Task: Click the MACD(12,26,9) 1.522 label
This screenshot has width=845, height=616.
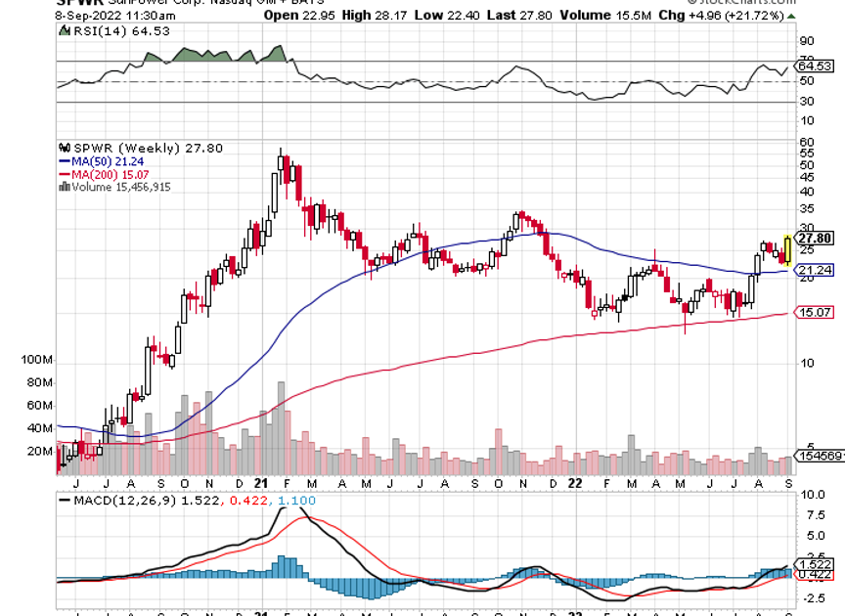Action: click(x=146, y=501)
